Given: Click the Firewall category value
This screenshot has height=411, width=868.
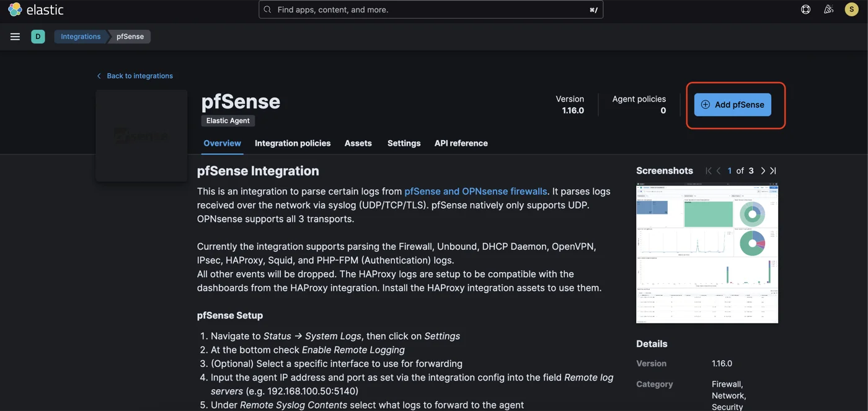Looking at the screenshot, I should point(727,384).
